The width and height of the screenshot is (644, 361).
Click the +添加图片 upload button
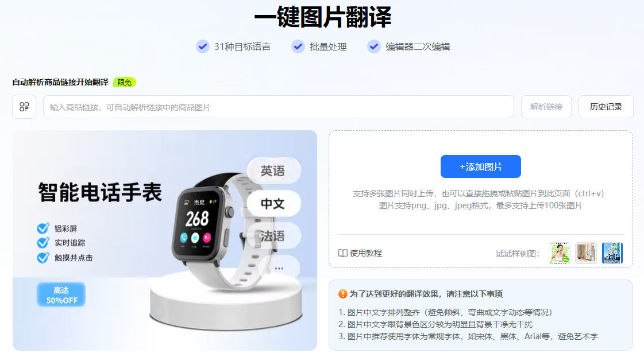click(x=480, y=166)
